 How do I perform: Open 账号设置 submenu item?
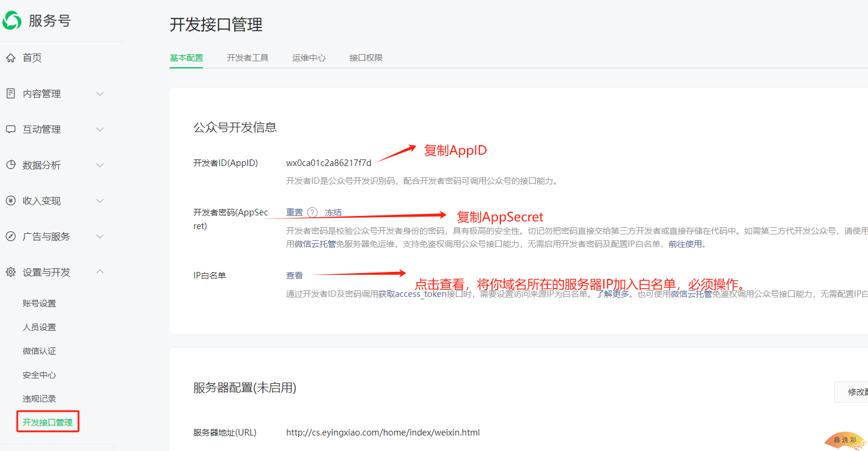(39, 303)
